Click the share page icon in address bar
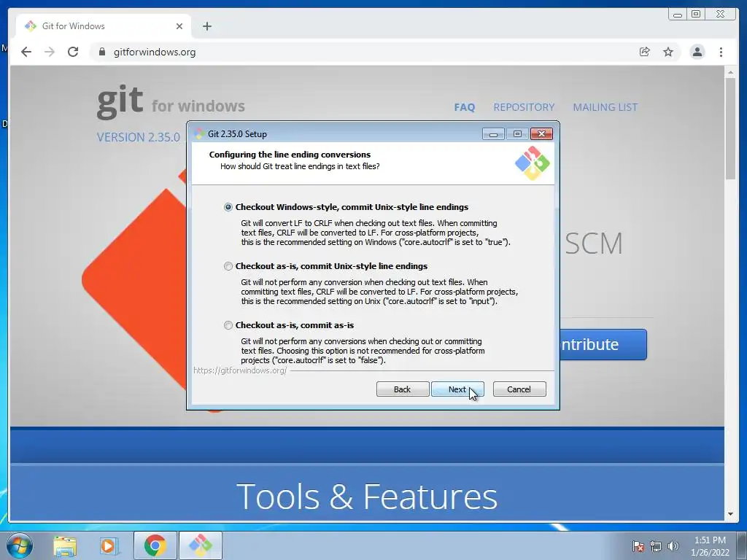 (x=645, y=52)
